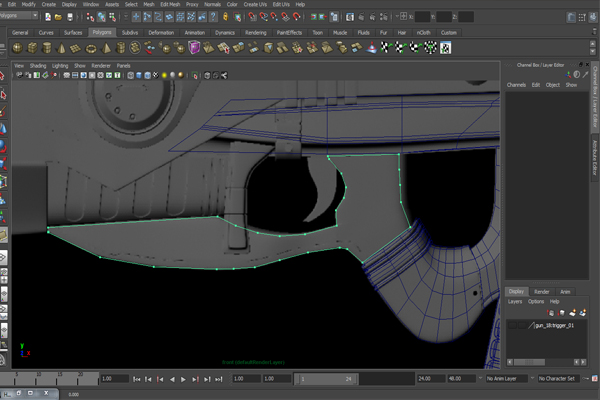Expand the arrow before the character set field

(x=532, y=378)
